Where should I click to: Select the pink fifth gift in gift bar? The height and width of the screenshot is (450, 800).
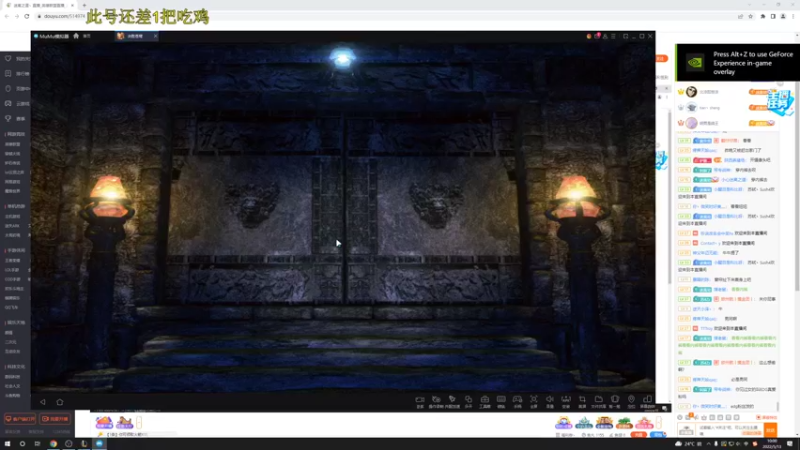[x=644, y=422]
